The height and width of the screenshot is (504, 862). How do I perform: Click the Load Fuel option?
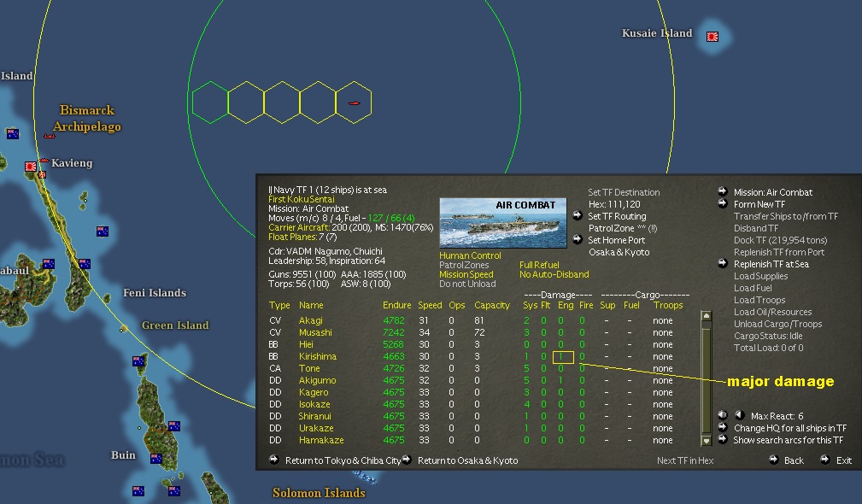point(753,288)
